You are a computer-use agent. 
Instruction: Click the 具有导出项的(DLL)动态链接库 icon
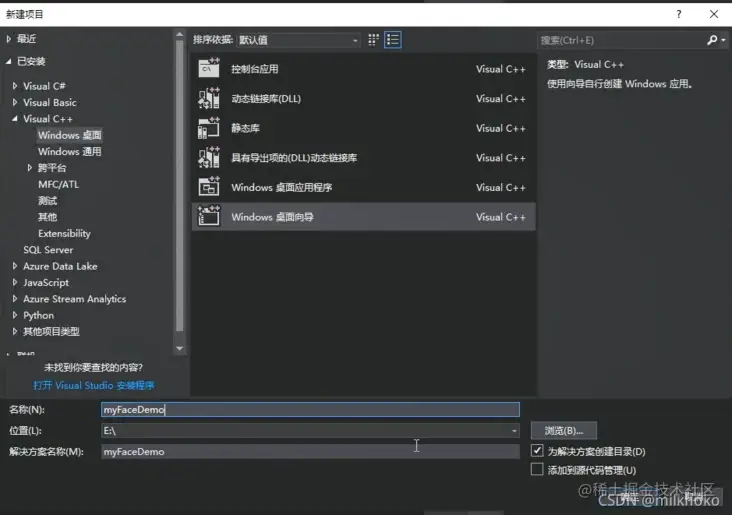point(209,157)
